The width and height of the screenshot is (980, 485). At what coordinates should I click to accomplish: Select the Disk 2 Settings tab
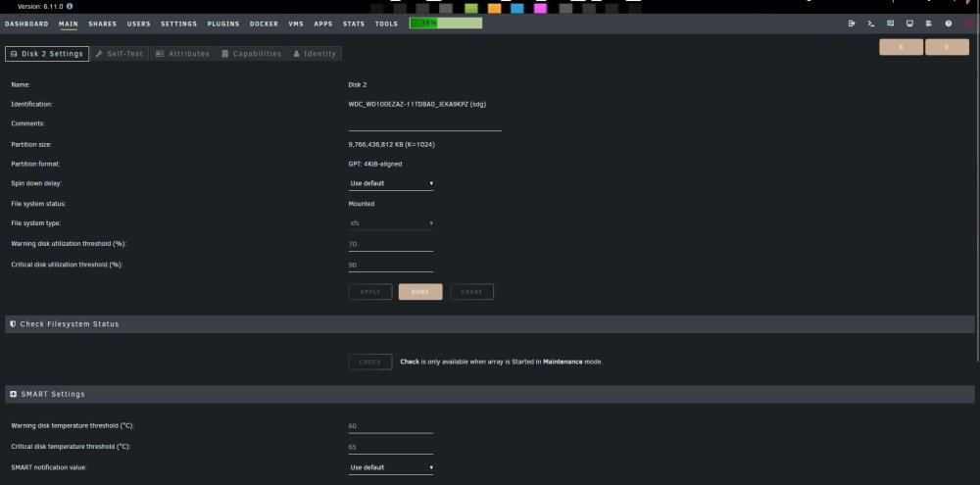(47, 54)
